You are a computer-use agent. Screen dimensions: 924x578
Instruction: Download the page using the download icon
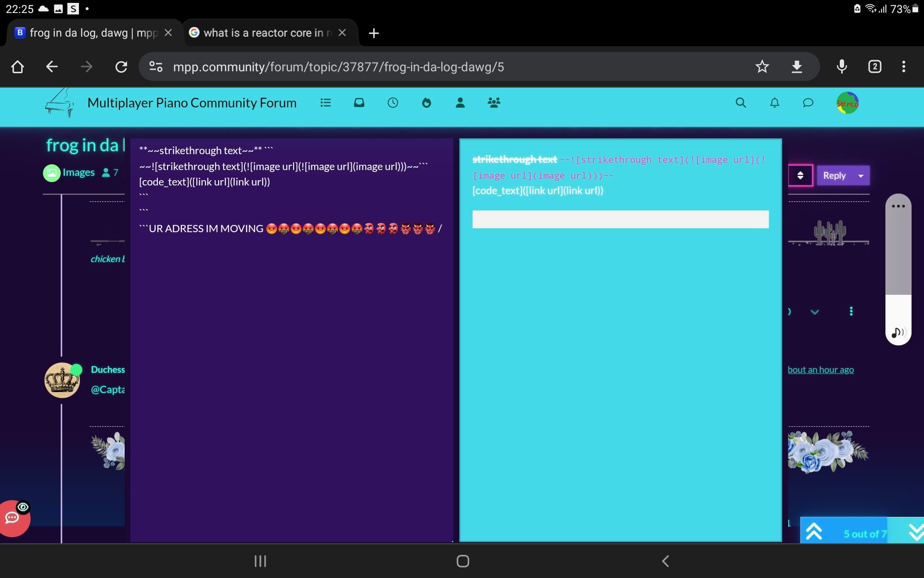(x=797, y=66)
